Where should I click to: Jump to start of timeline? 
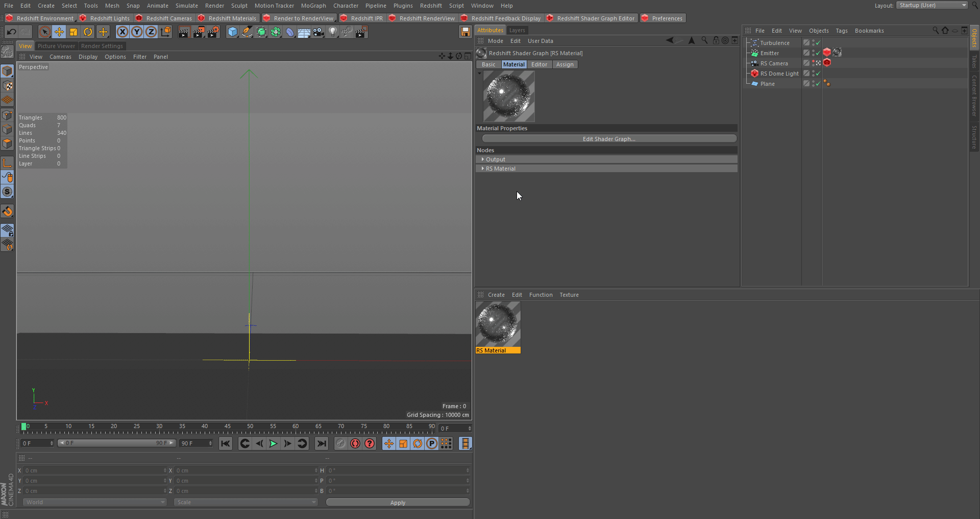tap(225, 443)
